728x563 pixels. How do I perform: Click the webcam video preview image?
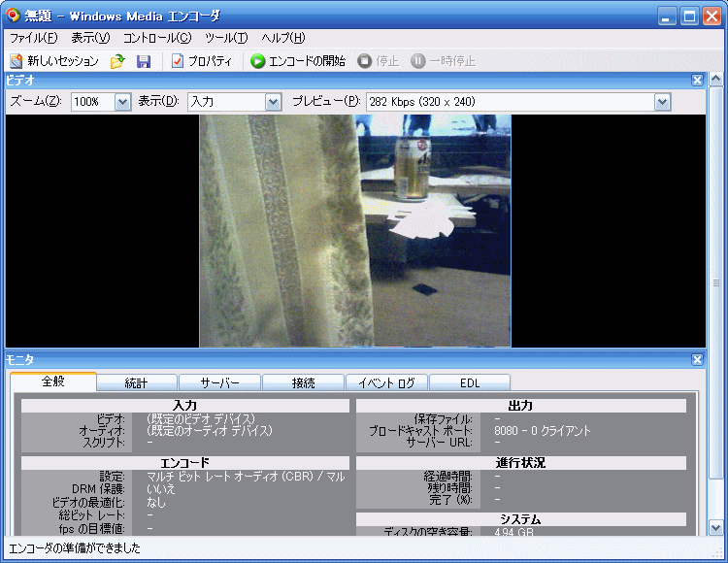click(x=355, y=231)
